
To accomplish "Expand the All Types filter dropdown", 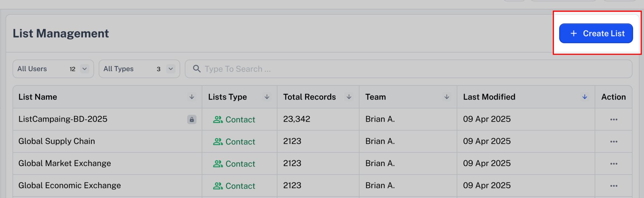I will (x=139, y=69).
